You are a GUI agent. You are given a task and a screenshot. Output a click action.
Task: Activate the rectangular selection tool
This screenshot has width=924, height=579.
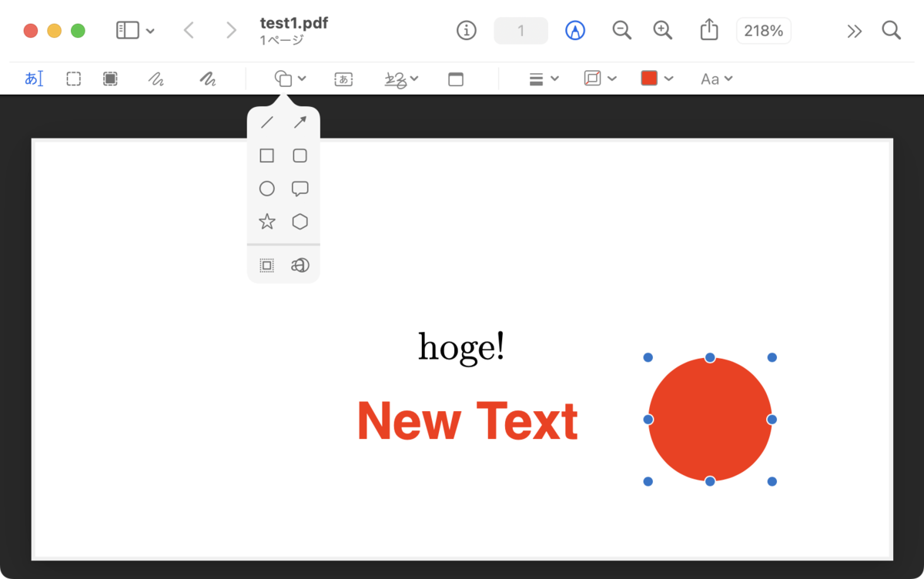73,79
